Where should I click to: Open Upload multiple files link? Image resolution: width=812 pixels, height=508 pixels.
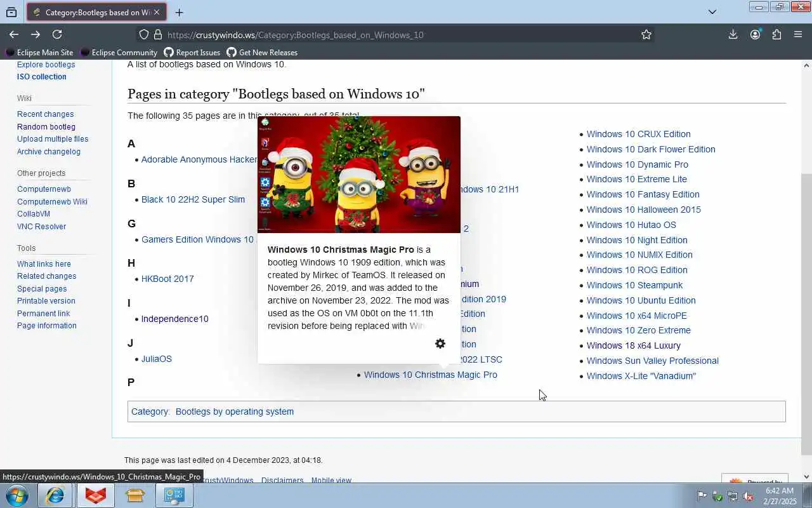coord(53,139)
